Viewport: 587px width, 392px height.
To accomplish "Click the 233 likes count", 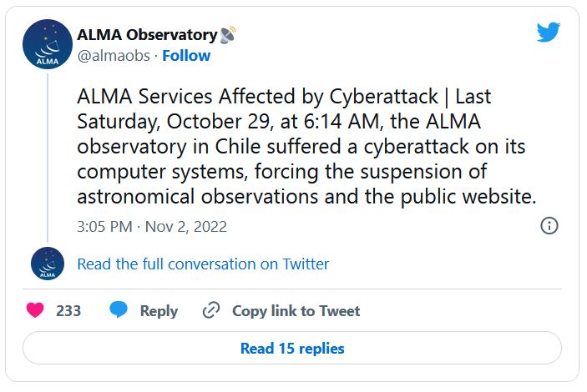I will (x=68, y=311).
